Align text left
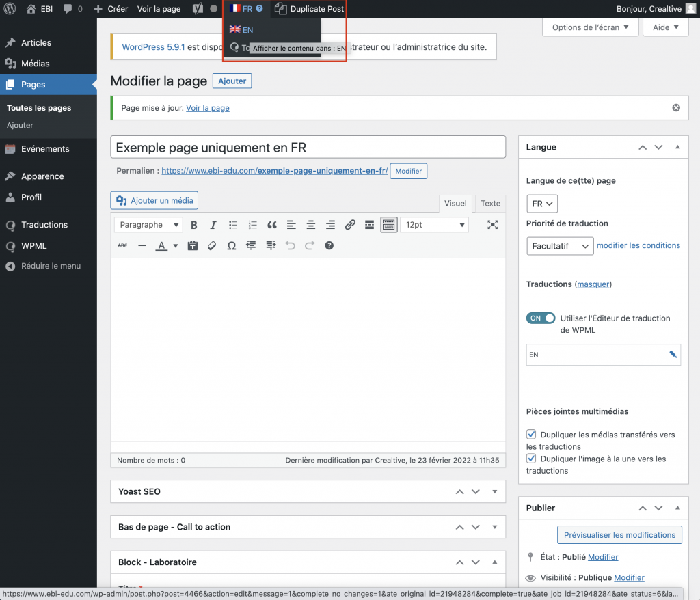 (x=291, y=225)
